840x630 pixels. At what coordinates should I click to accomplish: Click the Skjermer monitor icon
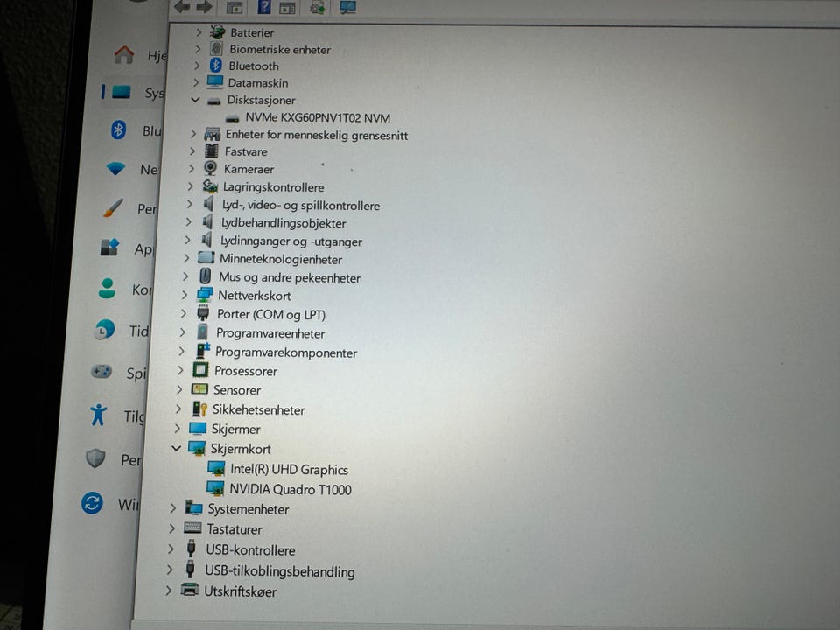(x=197, y=428)
